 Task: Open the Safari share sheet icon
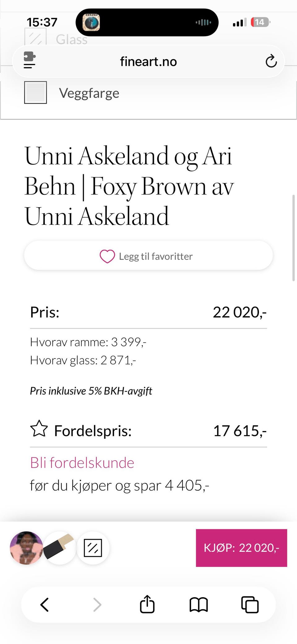[147, 604]
